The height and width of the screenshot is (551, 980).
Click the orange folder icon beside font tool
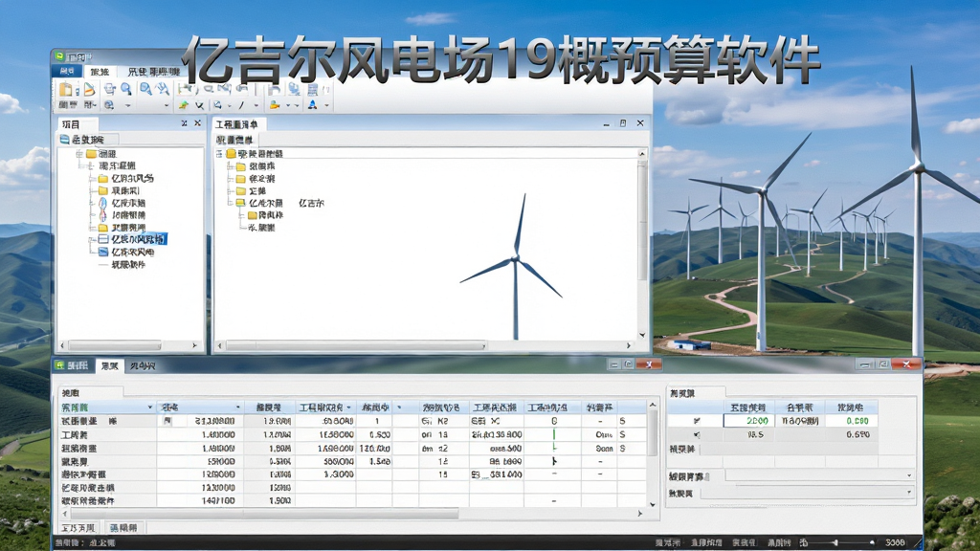(275, 105)
